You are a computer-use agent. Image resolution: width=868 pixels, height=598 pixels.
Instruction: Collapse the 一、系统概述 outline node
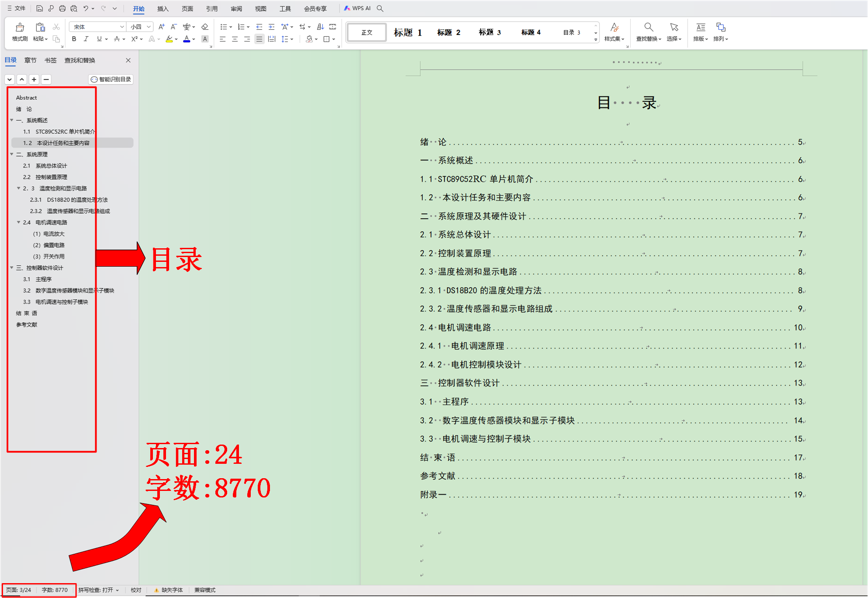click(12, 120)
